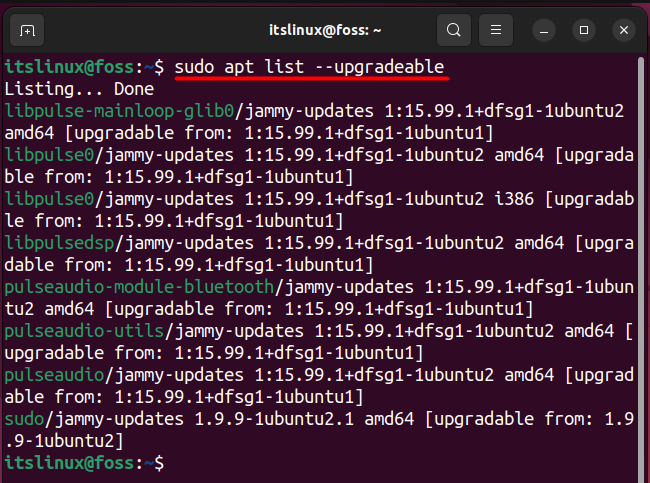Click the pulseaudio-utils package name
Image resolution: width=650 pixels, height=483 pixels.
tap(84, 331)
